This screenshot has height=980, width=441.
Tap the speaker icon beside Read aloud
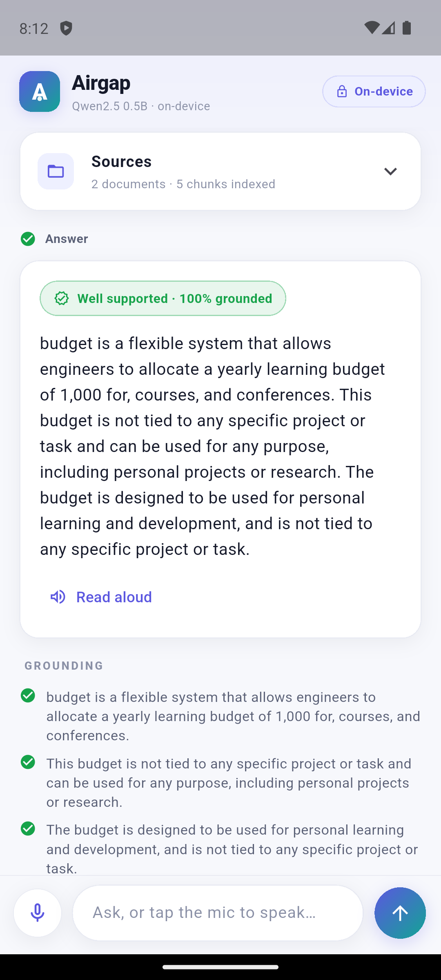pos(58,597)
